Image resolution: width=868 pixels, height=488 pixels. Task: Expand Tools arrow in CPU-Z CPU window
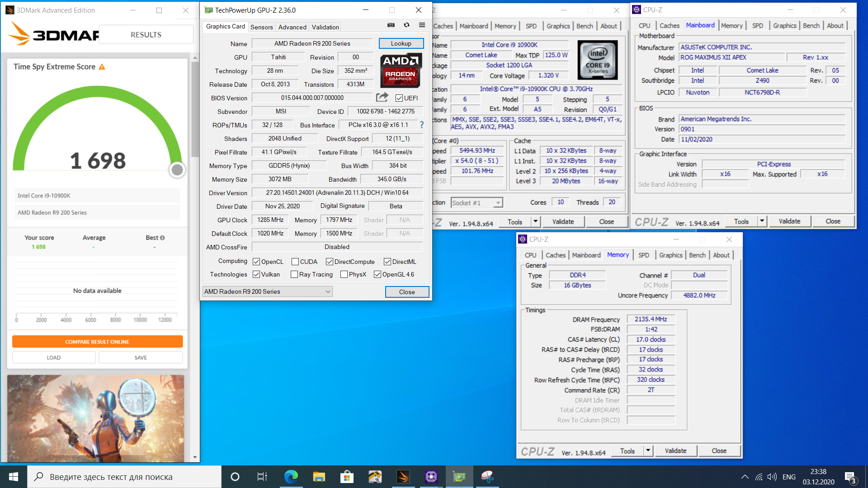(x=536, y=221)
